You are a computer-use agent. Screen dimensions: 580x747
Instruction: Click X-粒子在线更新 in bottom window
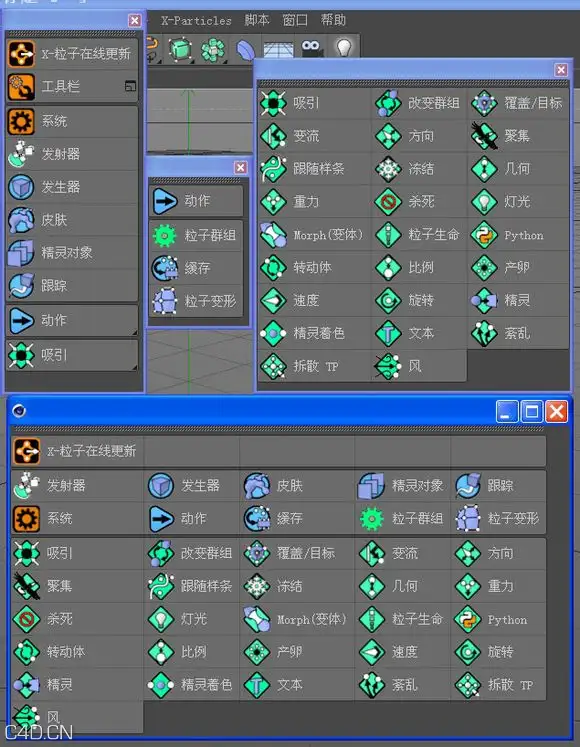click(x=78, y=451)
